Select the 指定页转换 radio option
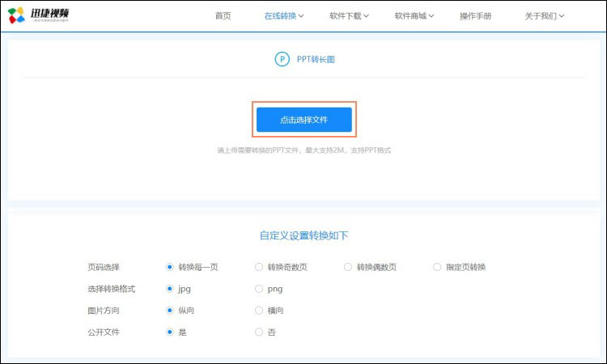This screenshot has height=364, width=607. (437, 267)
